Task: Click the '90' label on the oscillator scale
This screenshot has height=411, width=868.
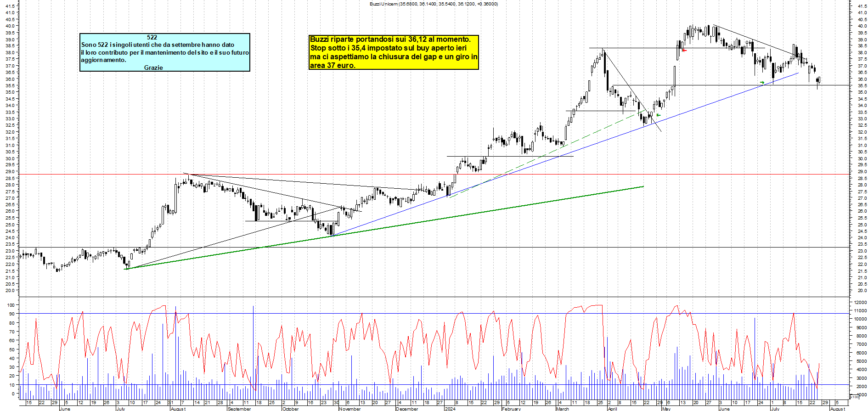Action: point(12,314)
